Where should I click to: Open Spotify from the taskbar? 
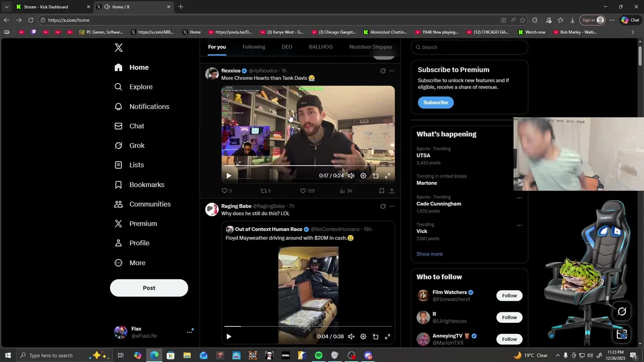[x=318, y=355]
